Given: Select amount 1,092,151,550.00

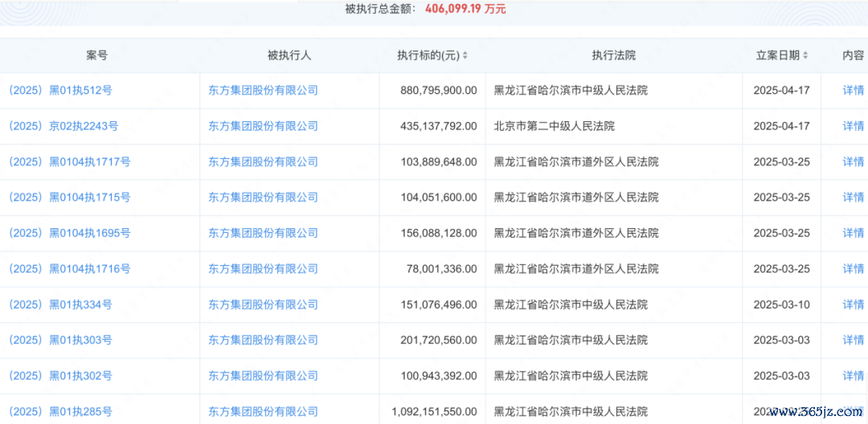Looking at the screenshot, I should pos(434,411).
